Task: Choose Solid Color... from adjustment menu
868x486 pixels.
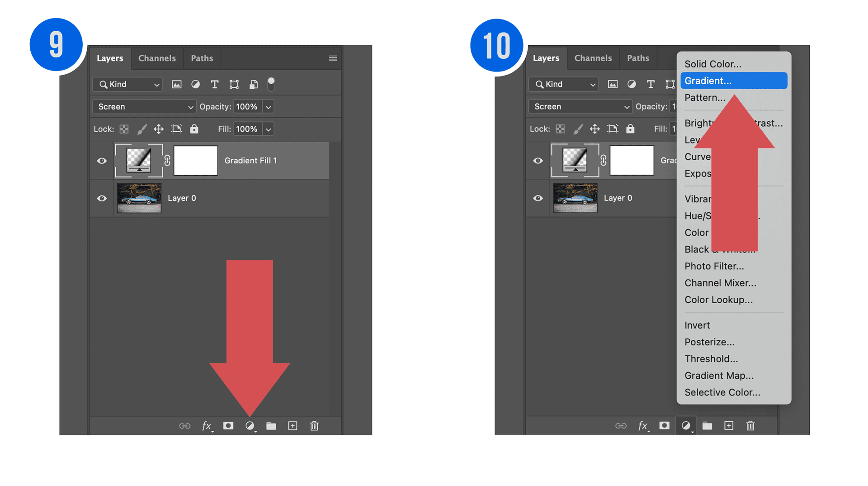Action: coord(734,64)
